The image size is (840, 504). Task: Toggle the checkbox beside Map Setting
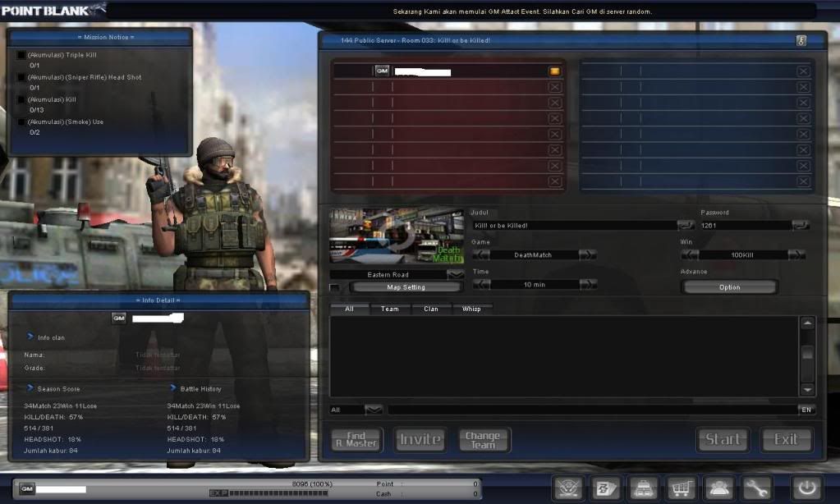(334, 287)
